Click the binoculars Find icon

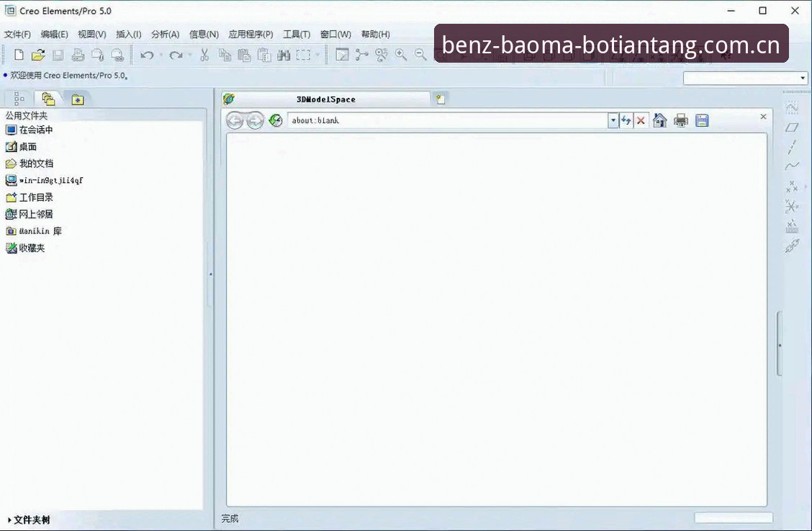[284, 55]
